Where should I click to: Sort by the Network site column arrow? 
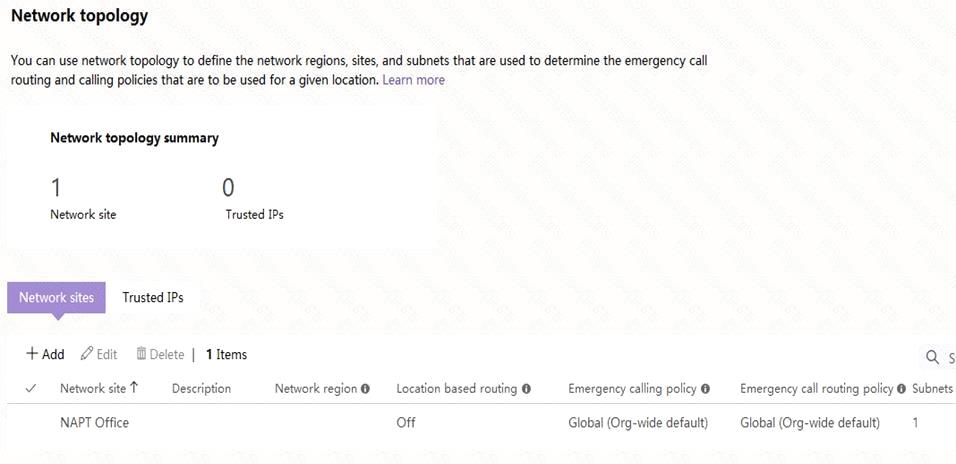(134, 388)
